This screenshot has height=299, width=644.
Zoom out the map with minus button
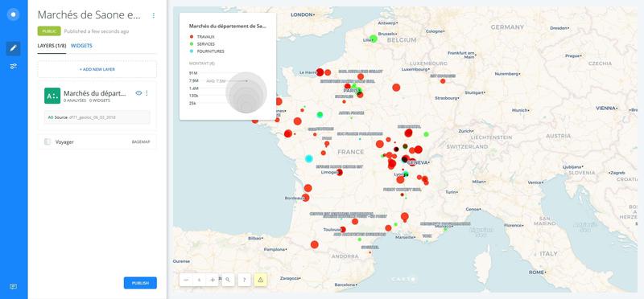pyautogui.click(x=186, y=280)
